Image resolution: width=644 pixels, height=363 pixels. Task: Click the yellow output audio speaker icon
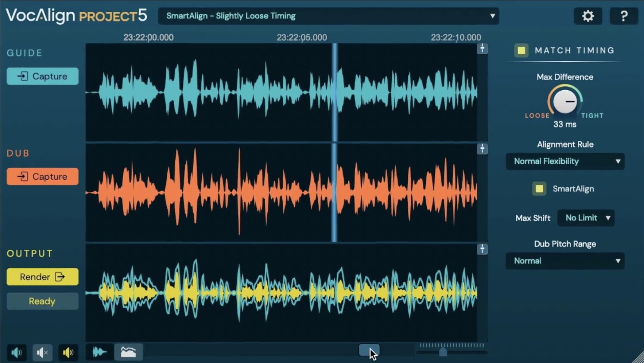click(68, 353)
